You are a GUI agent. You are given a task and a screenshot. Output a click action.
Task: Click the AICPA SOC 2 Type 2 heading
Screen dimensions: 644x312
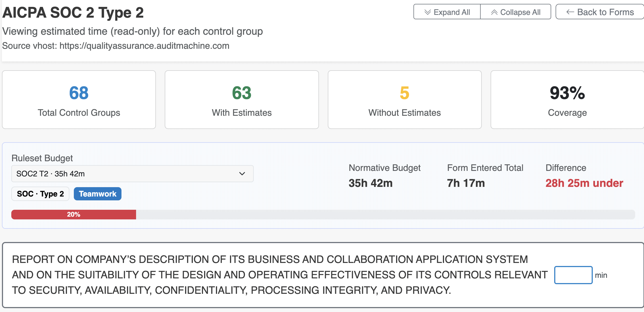73,13
